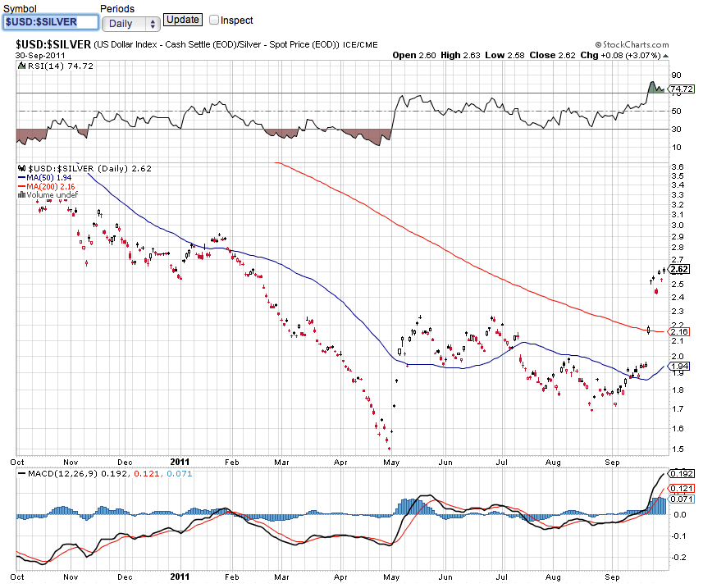Click the 74.72 RSI value tag
Image resolution: width=703 pixels, height=588 pixels.
click(682, 89)
